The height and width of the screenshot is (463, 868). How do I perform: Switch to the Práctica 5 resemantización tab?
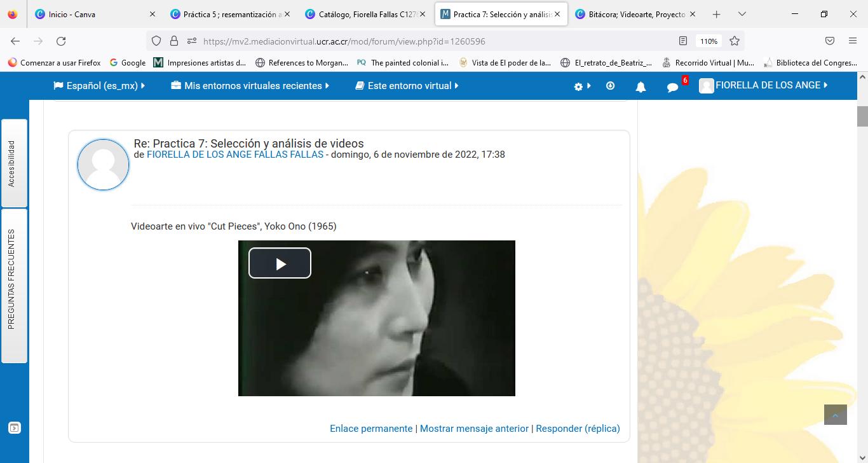230,14
